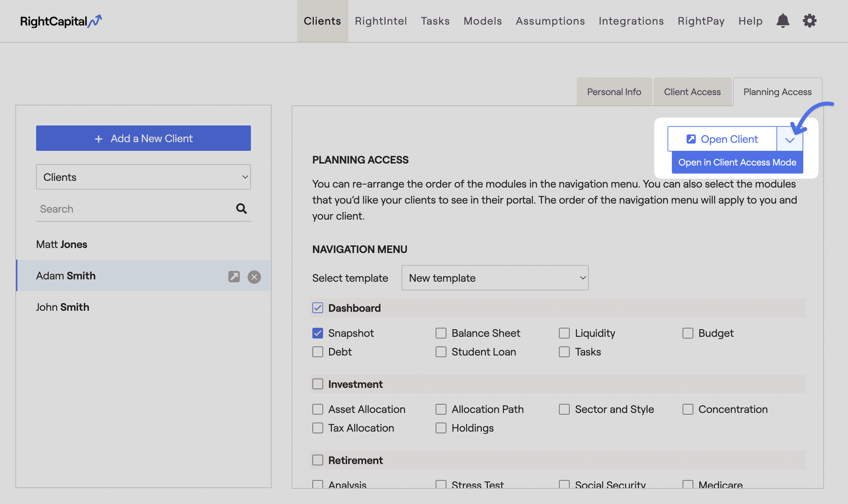Check the Holdings checkbox
This screenshot has height=504, width=848.
pyautogui.click(x=441, y=428)
